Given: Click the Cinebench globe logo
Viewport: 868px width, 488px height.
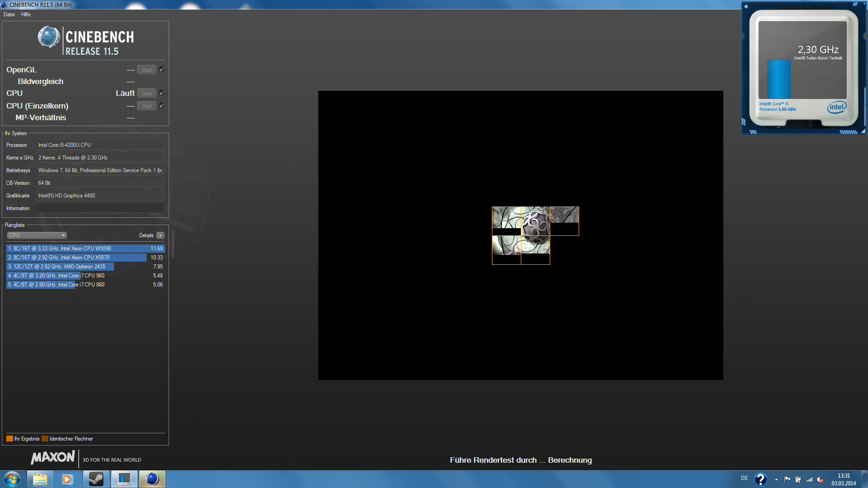Looking at the screenshot, I should point(48,37).
